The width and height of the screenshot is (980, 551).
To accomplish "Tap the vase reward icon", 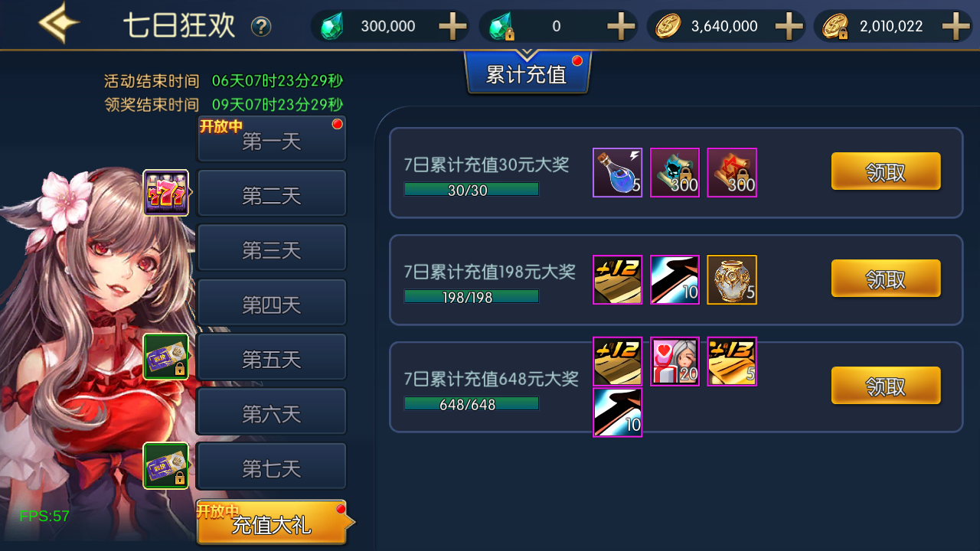I will (x=732, y=280).
